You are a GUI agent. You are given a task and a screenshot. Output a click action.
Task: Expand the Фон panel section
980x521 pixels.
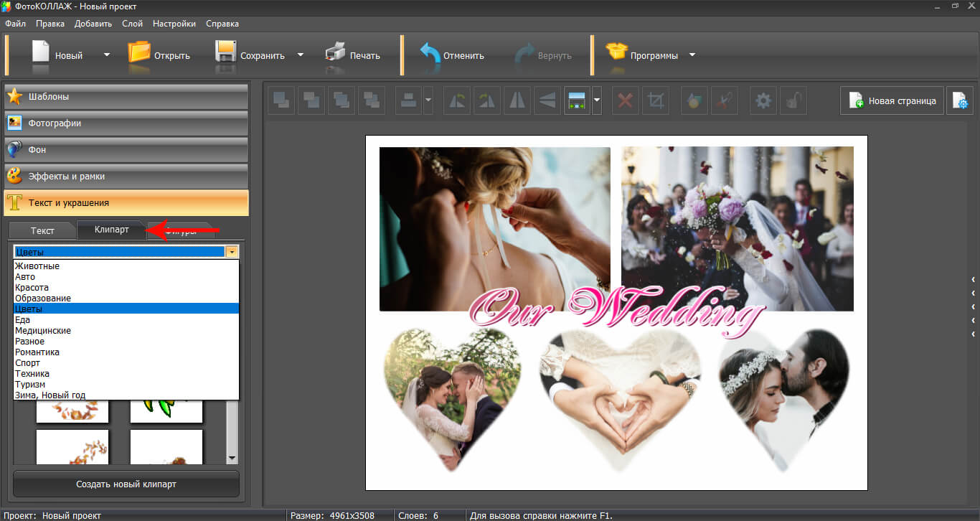pos(126,150)
